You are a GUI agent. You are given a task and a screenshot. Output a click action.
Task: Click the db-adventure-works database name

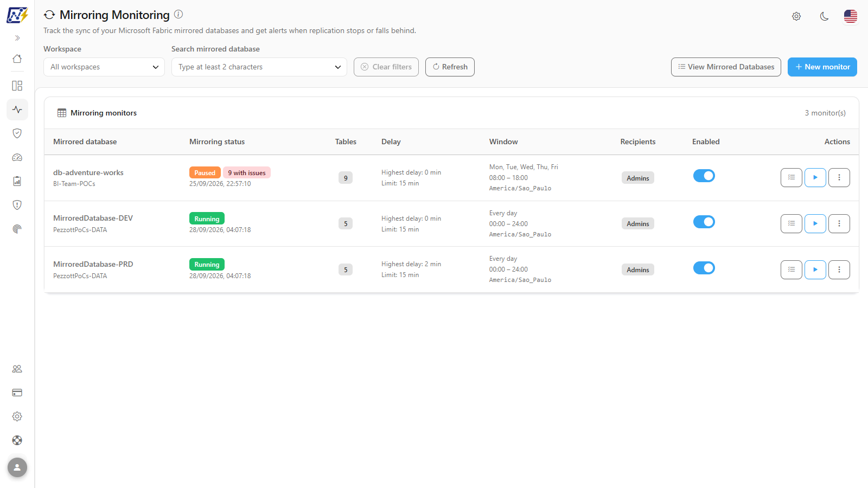click(x=88, y=172)
